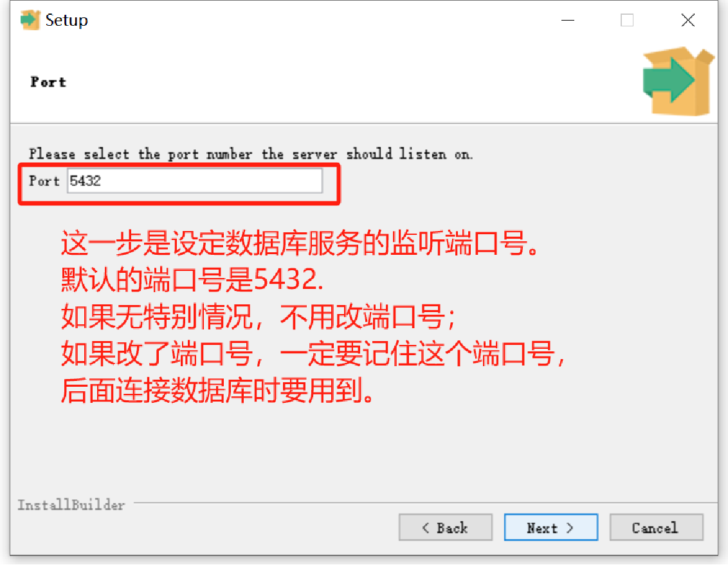Minimize the Setup window
The height and width of the screenshot is (565, 728).
click(x=568, y=21)
